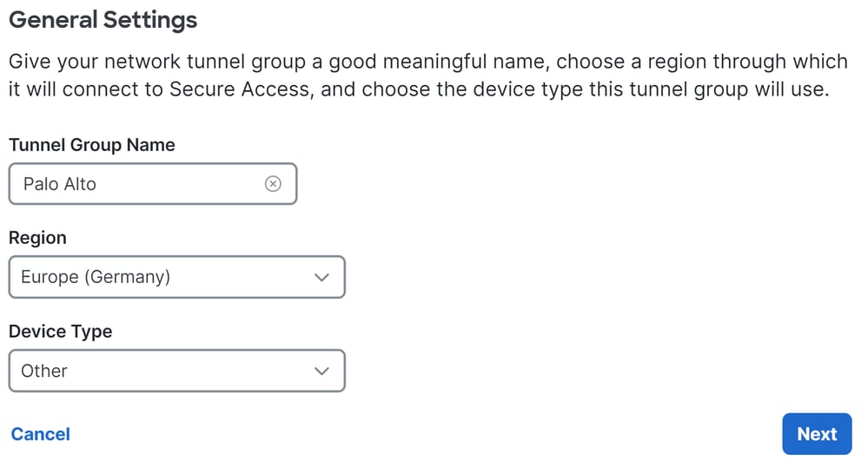868x468 pixels.
Task: Select the Europe (Germany) value text
Action: coord(96,277)
